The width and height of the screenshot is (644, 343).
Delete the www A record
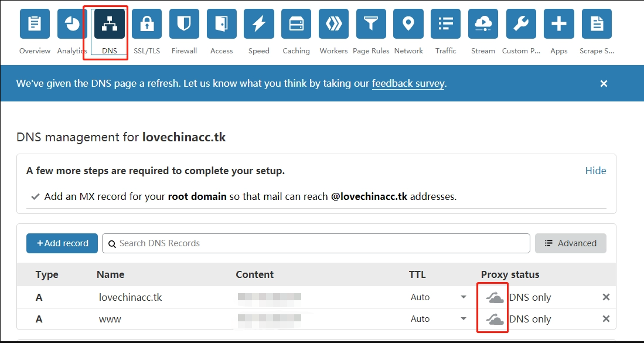tap(606, 319)
